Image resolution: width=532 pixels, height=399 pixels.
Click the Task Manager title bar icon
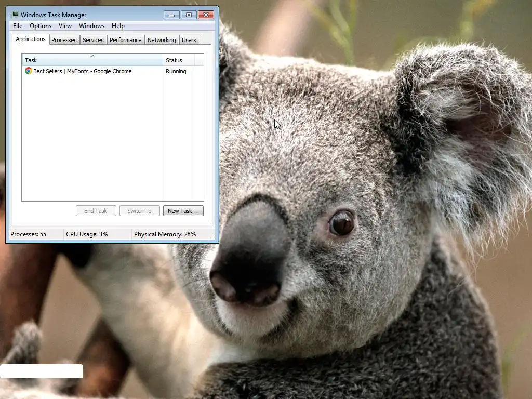pos(15,15)
